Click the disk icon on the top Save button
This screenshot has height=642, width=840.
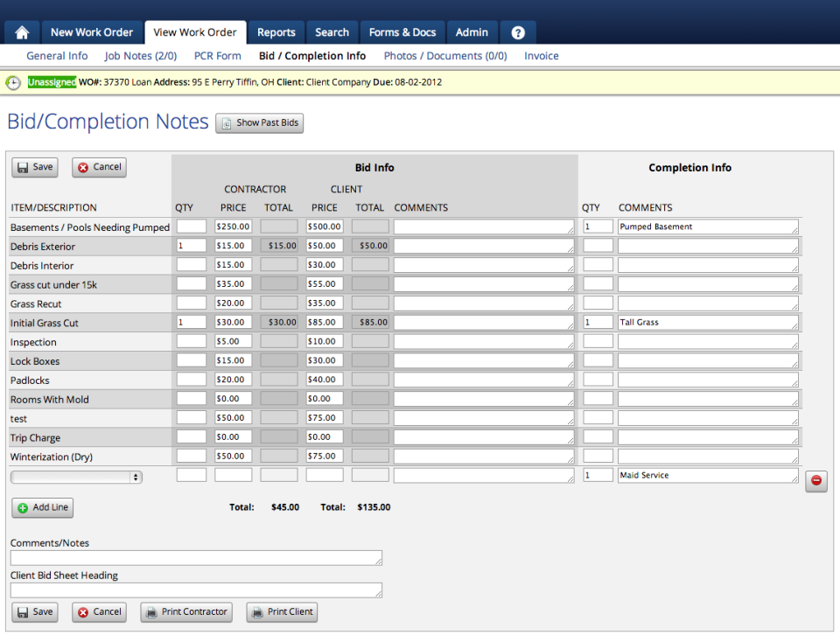coord(21,167)
